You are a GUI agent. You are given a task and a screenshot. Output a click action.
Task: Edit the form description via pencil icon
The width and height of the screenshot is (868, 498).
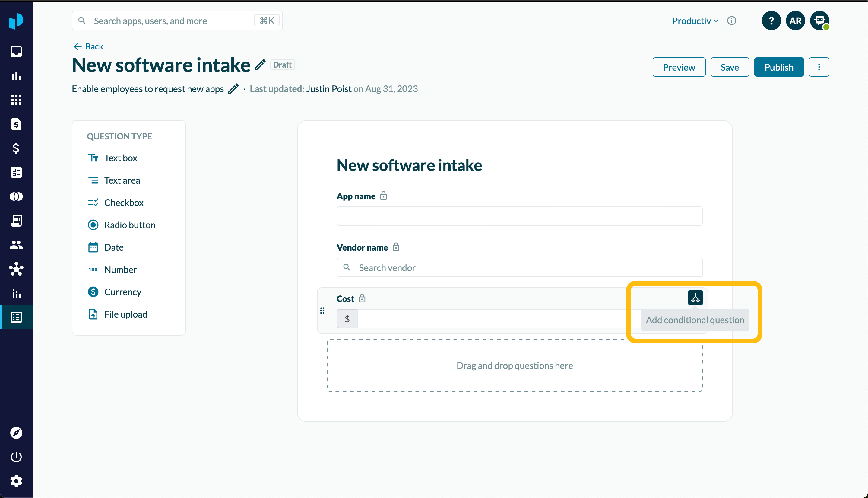[x=233, y=89]
